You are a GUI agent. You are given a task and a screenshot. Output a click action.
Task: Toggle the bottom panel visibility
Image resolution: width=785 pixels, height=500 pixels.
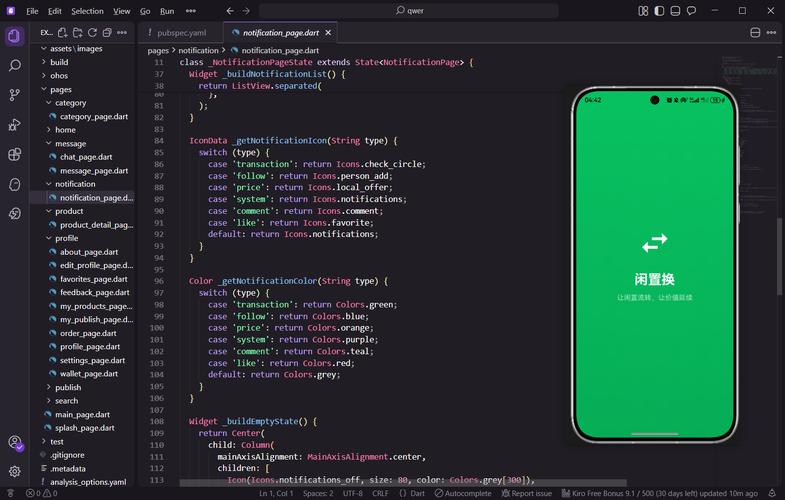click(675, 11)
